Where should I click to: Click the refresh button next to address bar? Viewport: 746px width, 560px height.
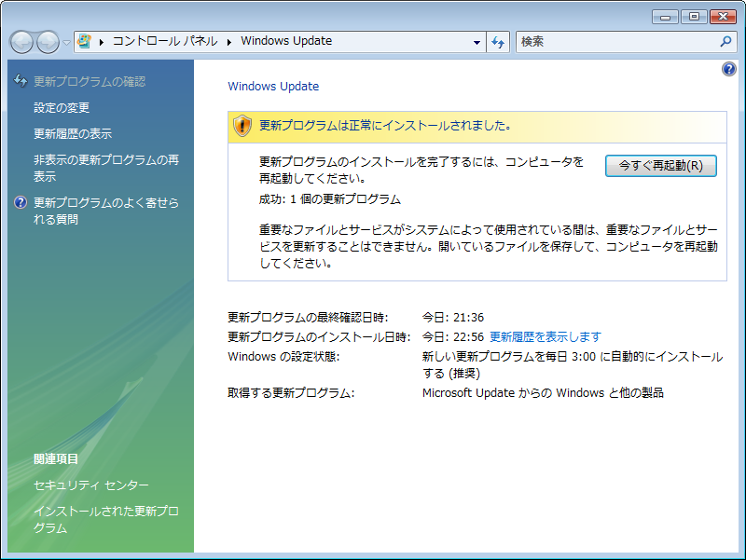(498, 42)
